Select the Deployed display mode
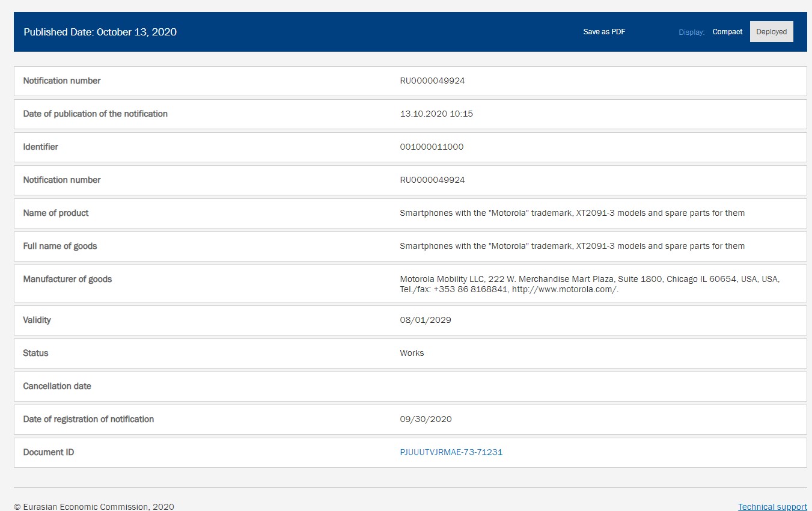 point(771,32)
